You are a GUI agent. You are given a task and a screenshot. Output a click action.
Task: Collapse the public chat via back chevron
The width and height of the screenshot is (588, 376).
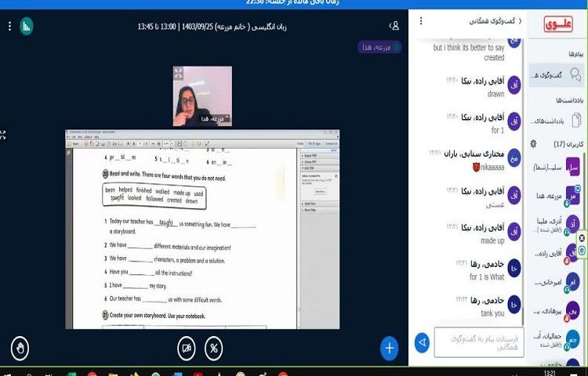(521, 21)
